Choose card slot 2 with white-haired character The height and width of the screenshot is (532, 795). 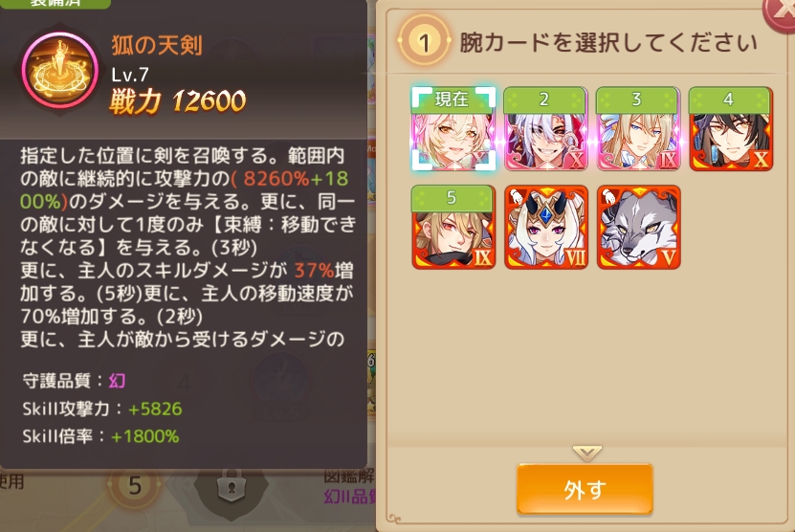545,129
